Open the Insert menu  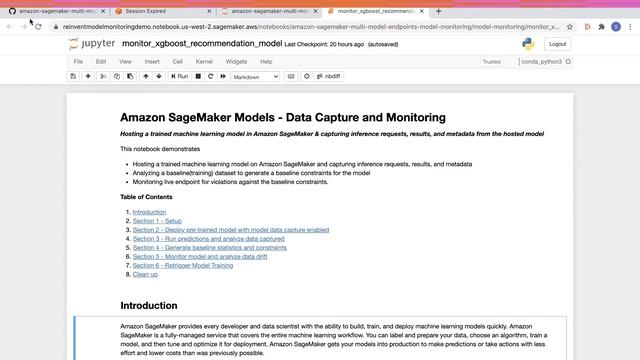[x=152, y=62]
